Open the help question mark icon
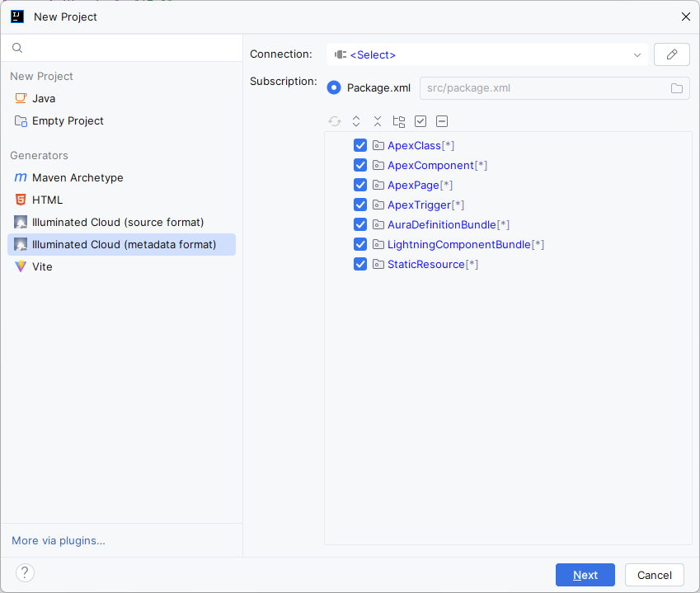This screenshot has height=593, width=700. click(25, 572)
